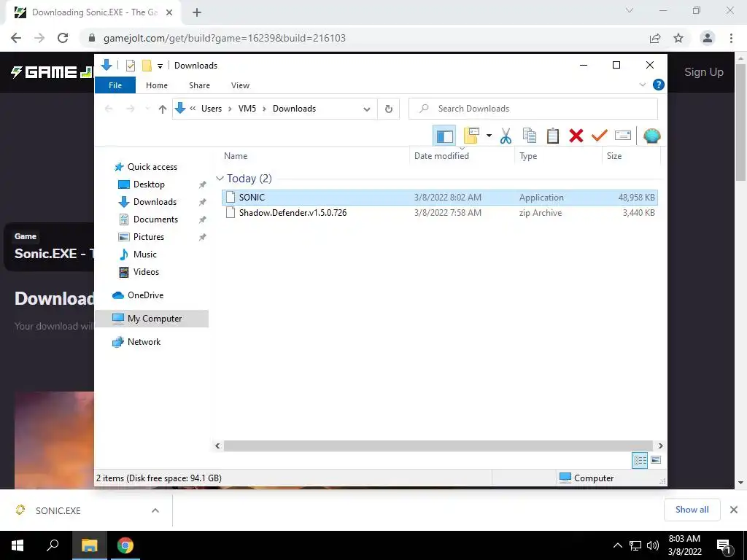
Task: Open SONIC.EXE download options chevron
Action: [x=155, y=510]
